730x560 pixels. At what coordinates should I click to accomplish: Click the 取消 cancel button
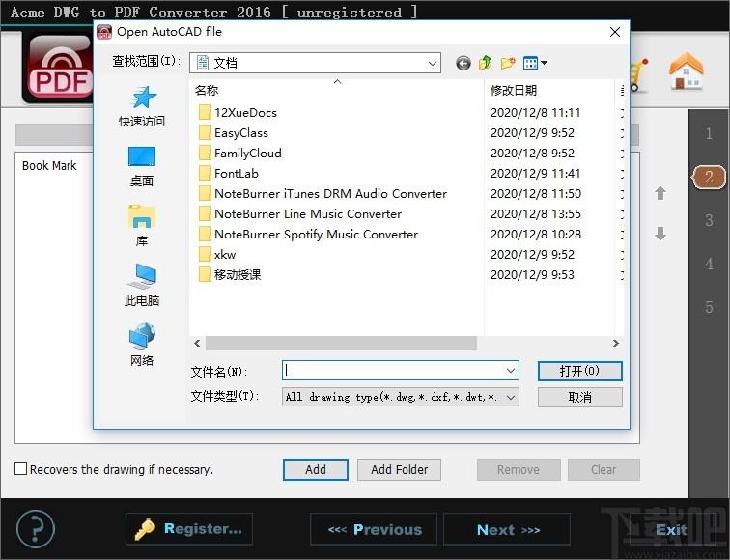(x=579, y=397)
